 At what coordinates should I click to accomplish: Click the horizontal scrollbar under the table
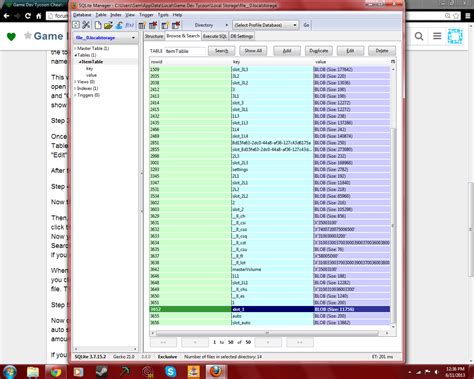[x=267, y=333]
